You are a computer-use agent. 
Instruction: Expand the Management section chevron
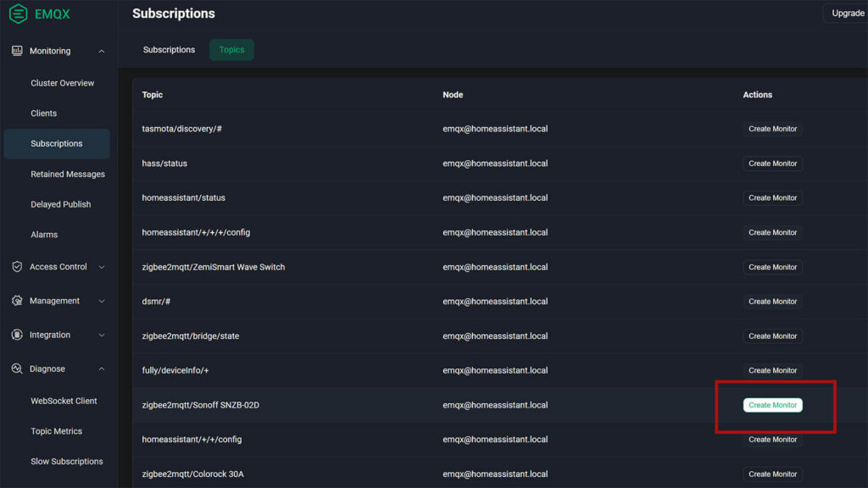coord(102,301)
